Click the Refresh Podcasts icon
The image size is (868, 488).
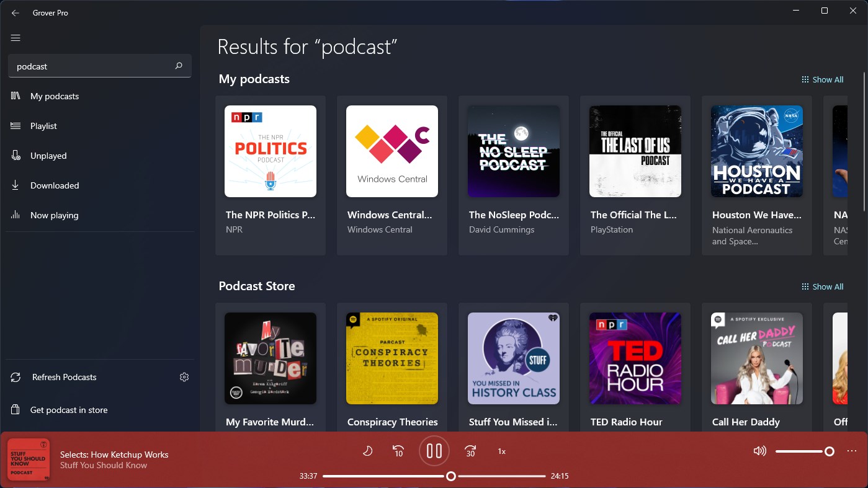(16, 377)
